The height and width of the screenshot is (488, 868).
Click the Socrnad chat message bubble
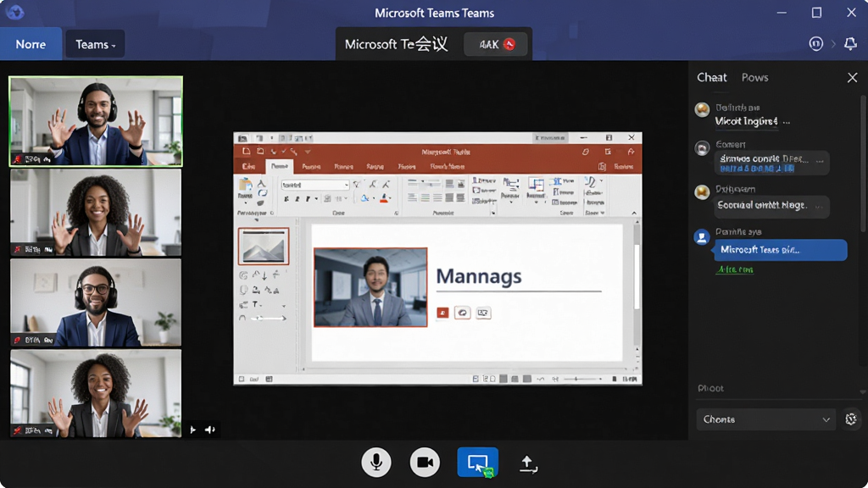coord(771,206)
